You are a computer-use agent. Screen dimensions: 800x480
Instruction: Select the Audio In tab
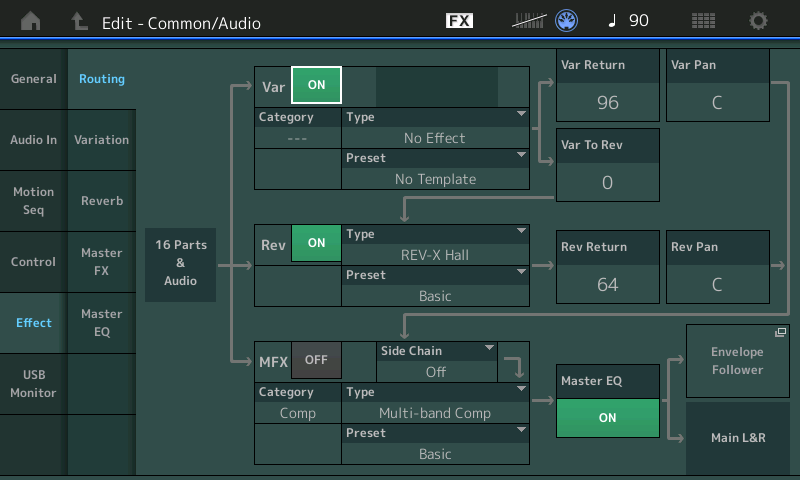(x=34, y=140)
